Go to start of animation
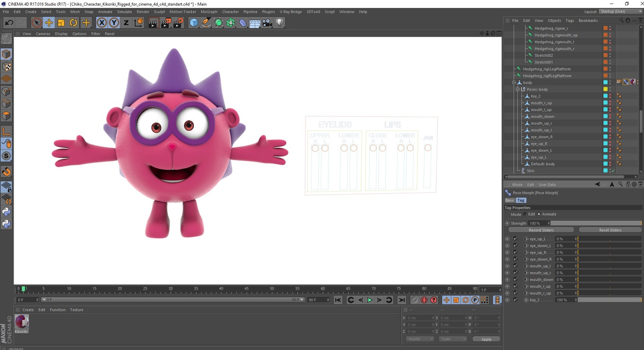This screenshot has height=350, width=644. tap(338, 300)
